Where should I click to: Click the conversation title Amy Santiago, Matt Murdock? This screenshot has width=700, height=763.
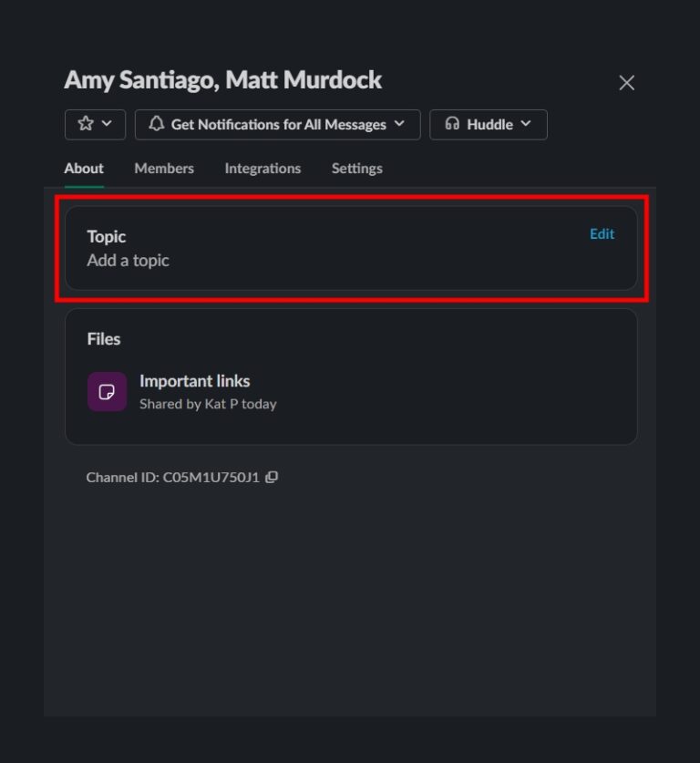222,80
